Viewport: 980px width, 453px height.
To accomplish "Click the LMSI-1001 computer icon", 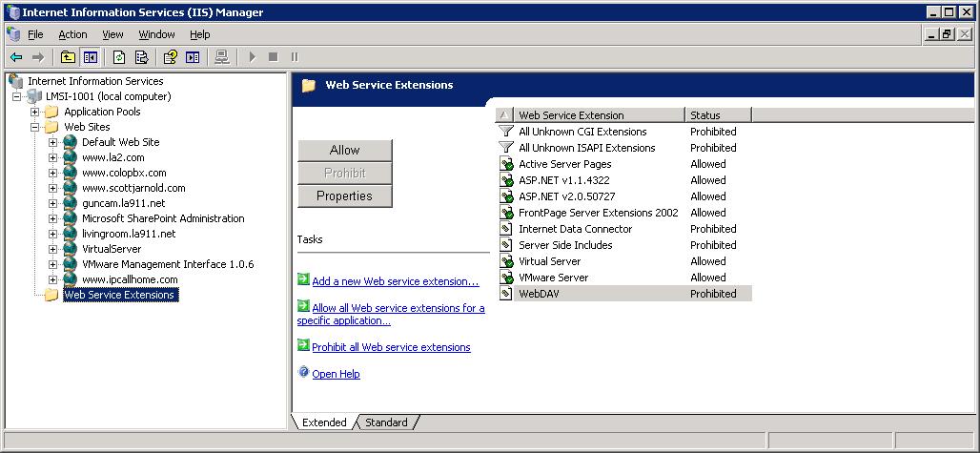I will tap(35, 96).
